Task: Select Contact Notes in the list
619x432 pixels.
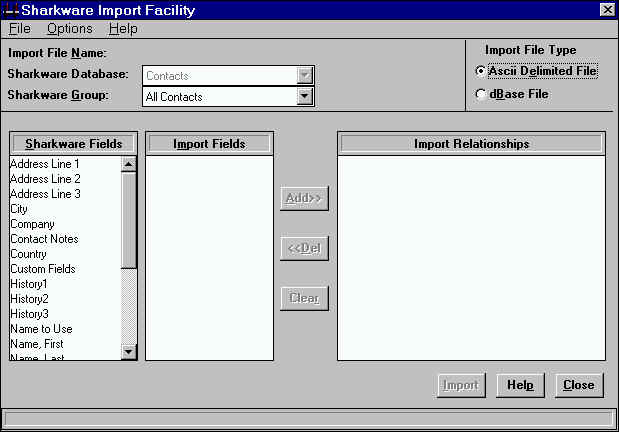Action: coord(66,239)
